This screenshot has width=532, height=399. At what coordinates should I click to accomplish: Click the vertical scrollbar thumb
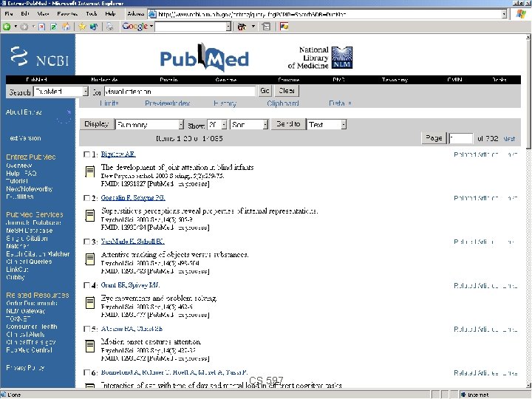[x=528, y=94]
